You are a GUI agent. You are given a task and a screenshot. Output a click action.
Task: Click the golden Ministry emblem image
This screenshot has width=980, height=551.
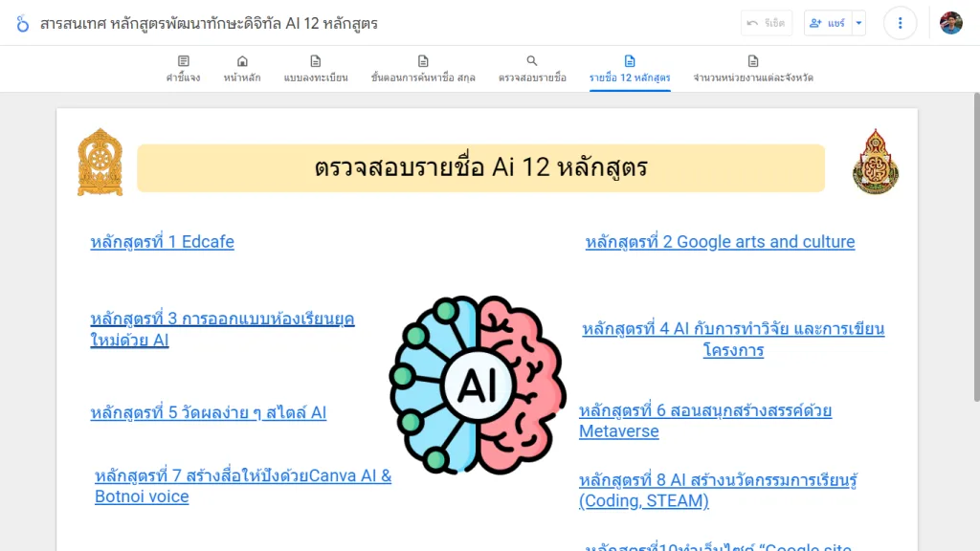[x=100, y=163]
